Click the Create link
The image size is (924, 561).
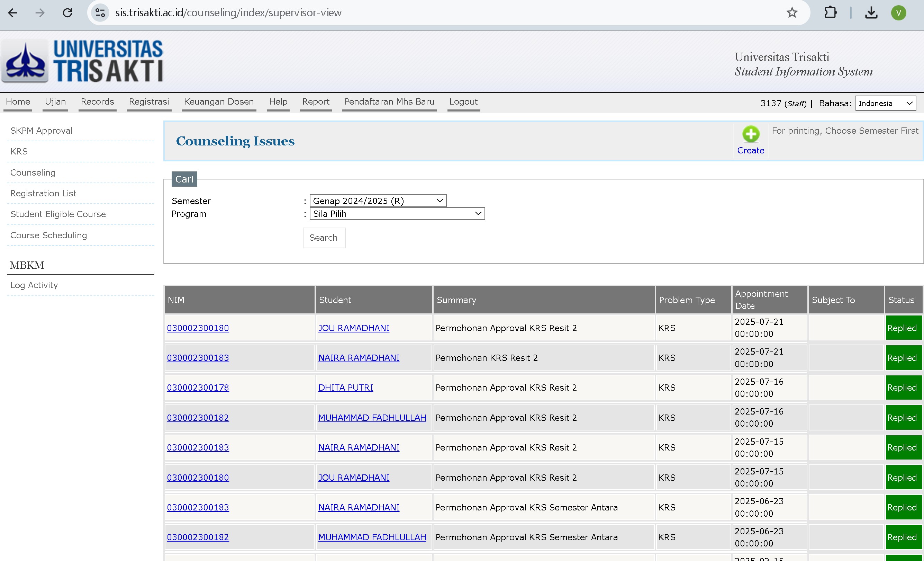tap(751, 151)
